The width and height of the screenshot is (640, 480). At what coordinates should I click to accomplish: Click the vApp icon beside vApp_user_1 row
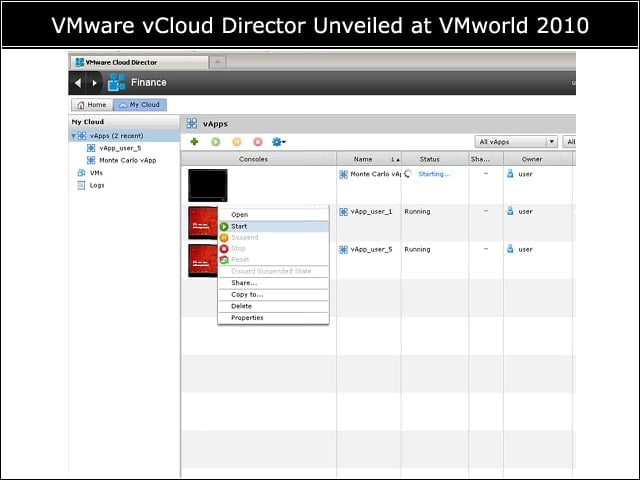tap(344, 212)
